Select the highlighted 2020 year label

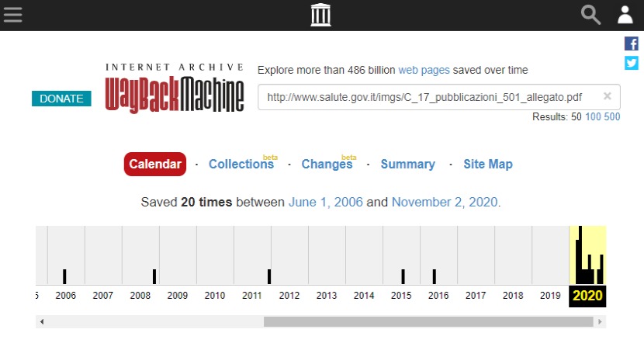587,296
